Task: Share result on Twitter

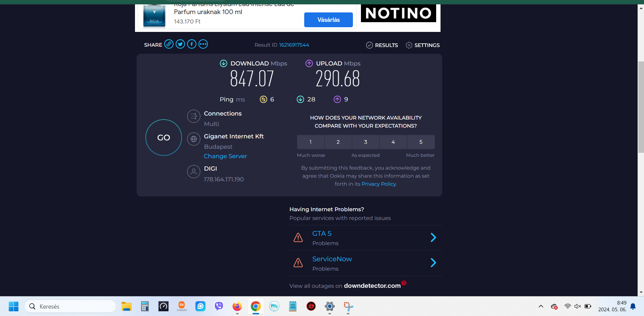Action: pos(180,44)
